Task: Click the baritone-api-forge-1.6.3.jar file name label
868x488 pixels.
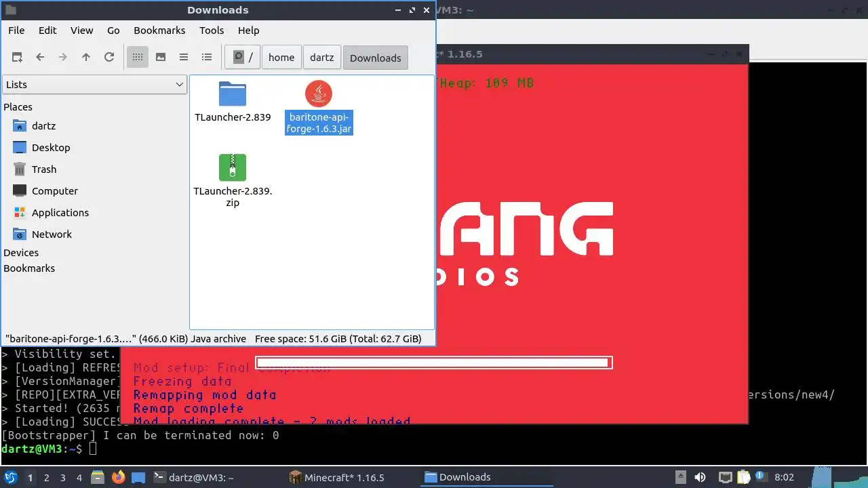Action: pyautogui.click(x=319, y=123)
